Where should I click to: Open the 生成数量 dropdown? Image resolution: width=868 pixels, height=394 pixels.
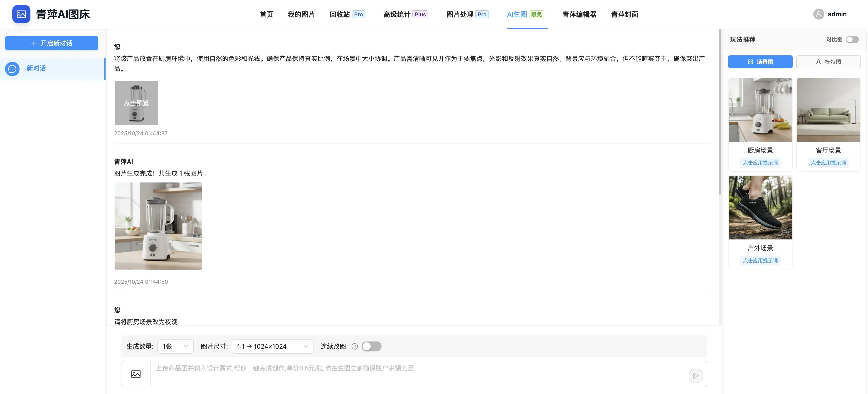[x=175, y=347]
